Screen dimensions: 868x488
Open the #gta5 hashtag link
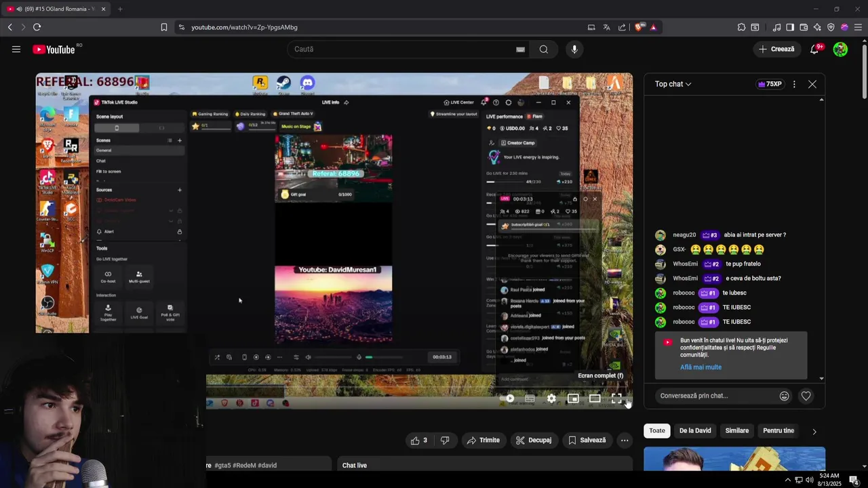click(x=224, y=466)
